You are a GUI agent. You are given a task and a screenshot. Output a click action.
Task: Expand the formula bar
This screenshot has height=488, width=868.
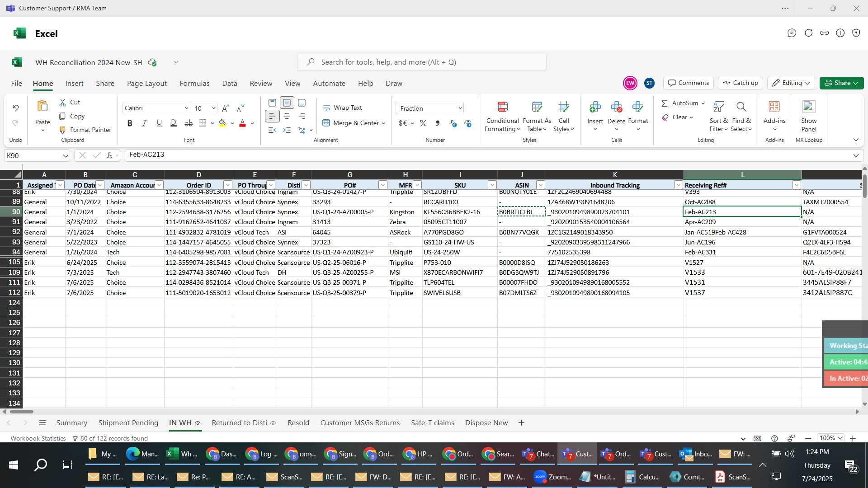click(x=856, y=155)
